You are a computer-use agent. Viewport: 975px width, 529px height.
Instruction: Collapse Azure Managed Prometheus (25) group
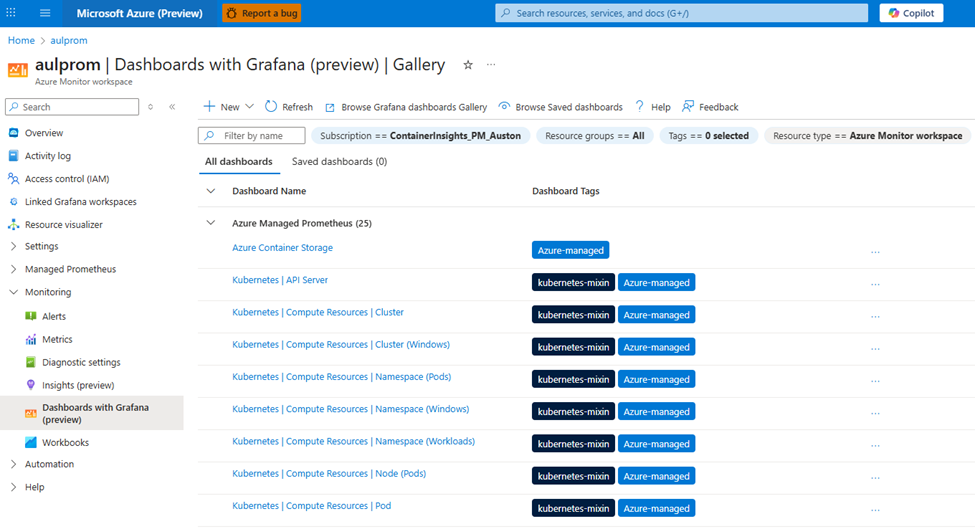[211, 223]
